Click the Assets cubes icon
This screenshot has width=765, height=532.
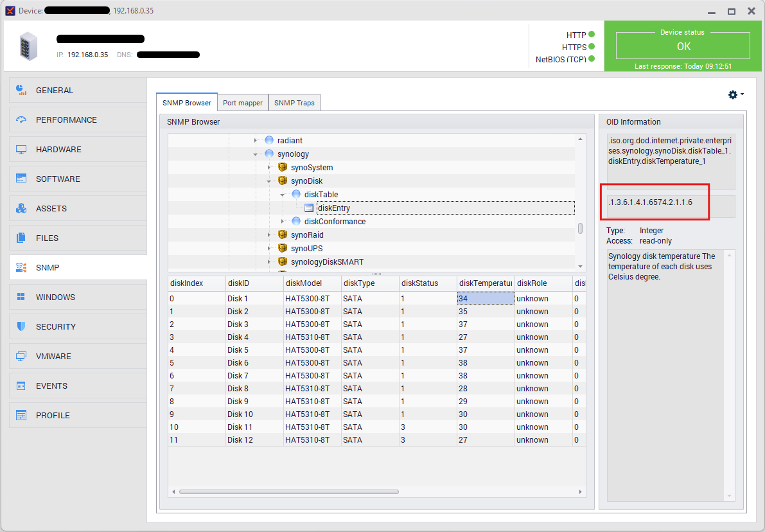tap(21, 208)
